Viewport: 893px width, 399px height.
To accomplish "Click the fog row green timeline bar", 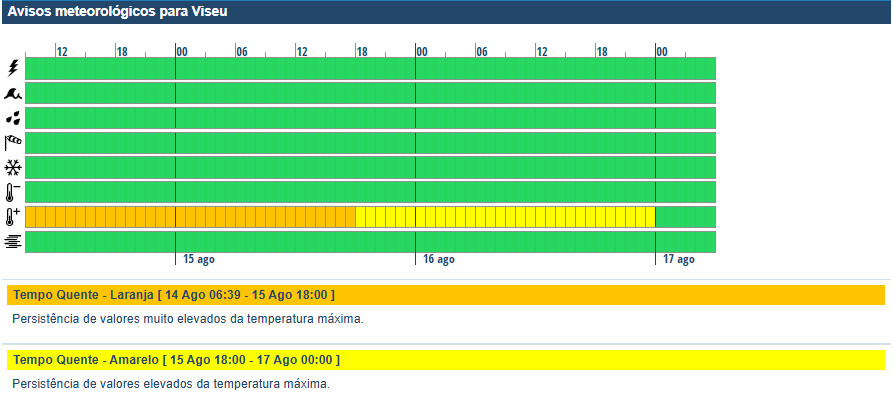I will tap(371, 242).
